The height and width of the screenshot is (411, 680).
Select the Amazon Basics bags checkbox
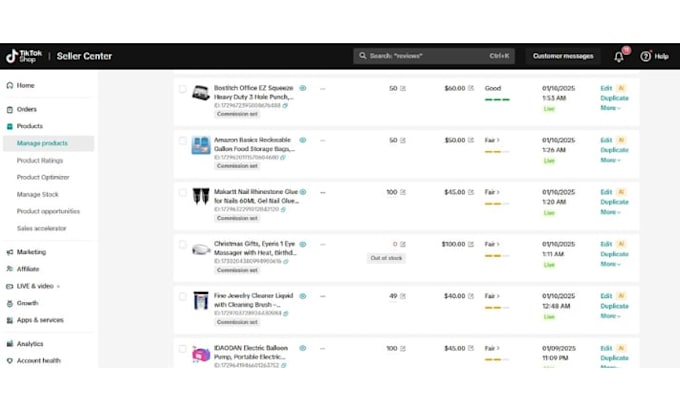pyautogui.click(x=183, y=141)
